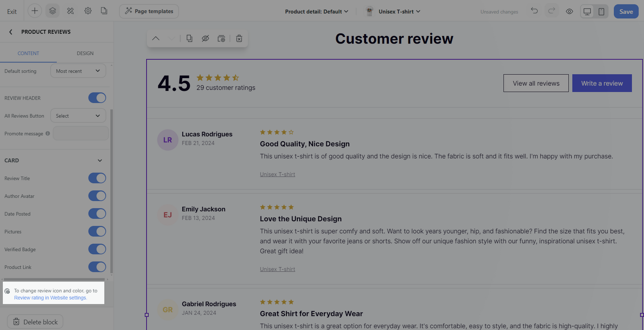The height and width of the screenshot is (330, 644).
Task: Turn off Author Avatar toggle
Action: (x=97, y=196)
